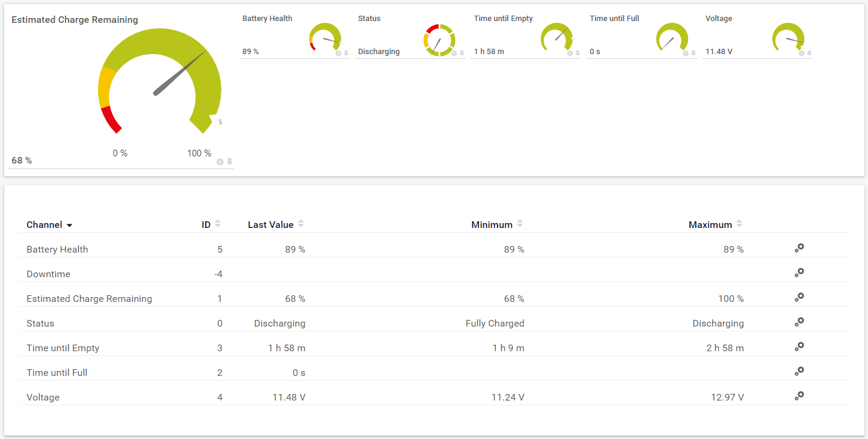868x439 pixels.
Task: Click the Maximum column header
Action: (710, 225)
